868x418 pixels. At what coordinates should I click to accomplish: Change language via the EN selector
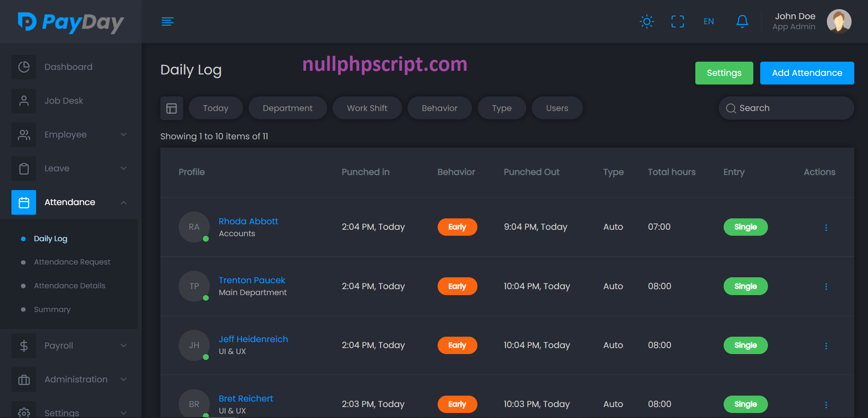click(x=709, y=21)
